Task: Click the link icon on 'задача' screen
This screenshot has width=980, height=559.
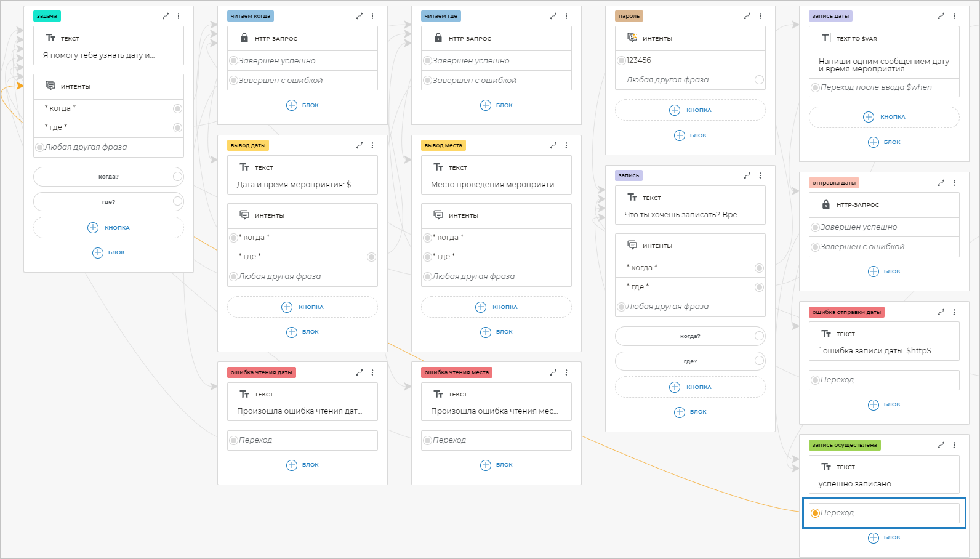Action: pos(166,16)
